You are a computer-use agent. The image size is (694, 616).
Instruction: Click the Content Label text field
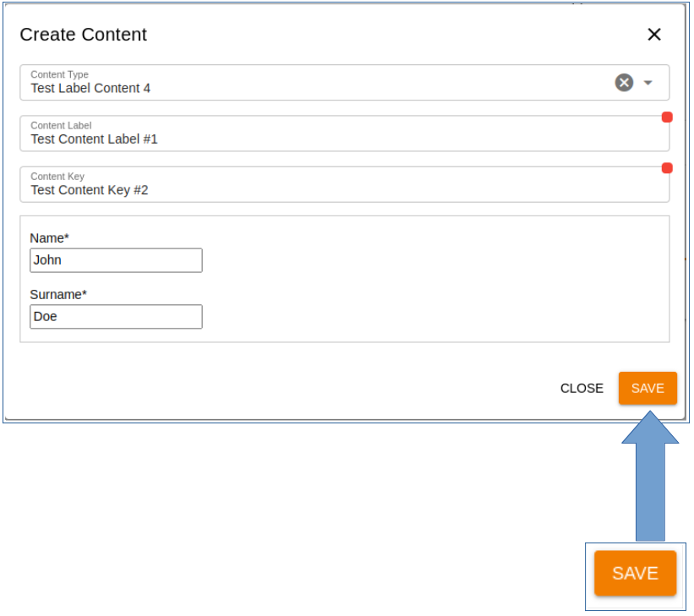click(x=338, y=139)
